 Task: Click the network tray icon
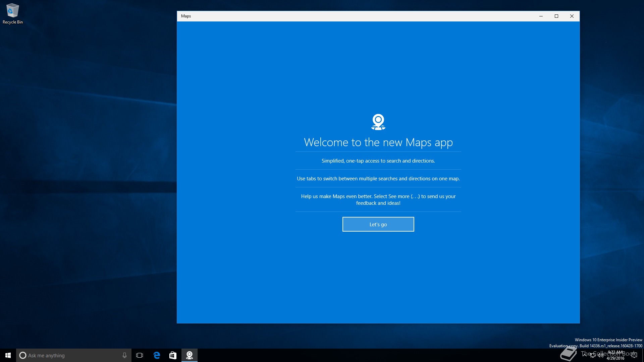tap(593, 355)
